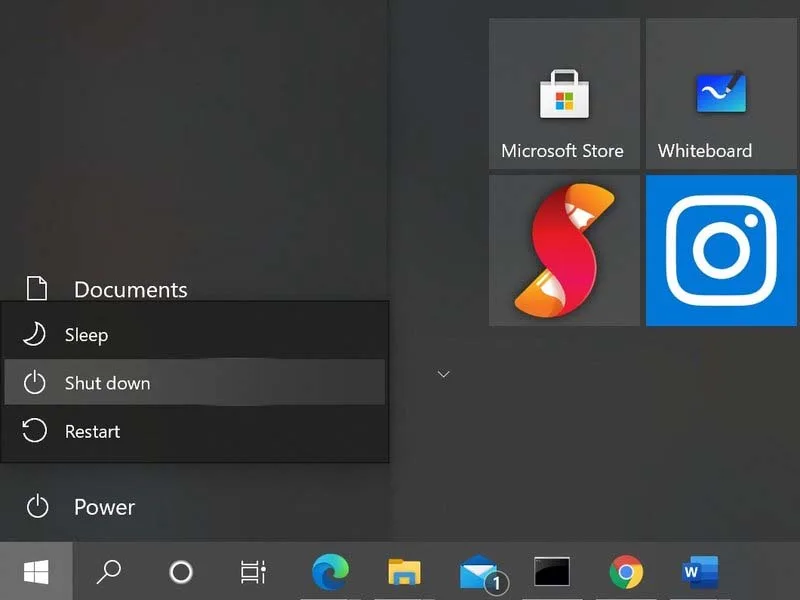Open the Instagram tile
Screen dimensions: 800x600
pyautogui.click(x=721, y=251)
